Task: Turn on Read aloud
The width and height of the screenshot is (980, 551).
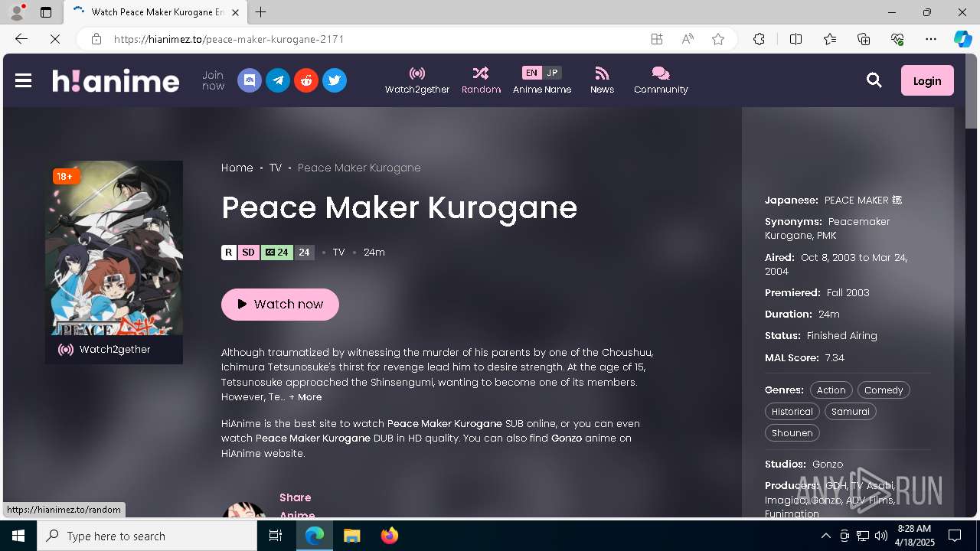Action: tap(688, 39)
